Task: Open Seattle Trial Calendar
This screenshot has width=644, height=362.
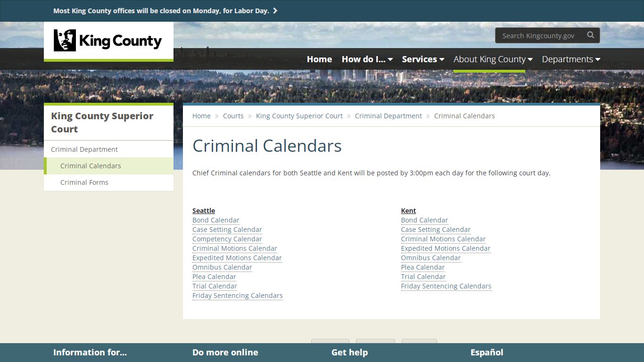Action: 215,286
